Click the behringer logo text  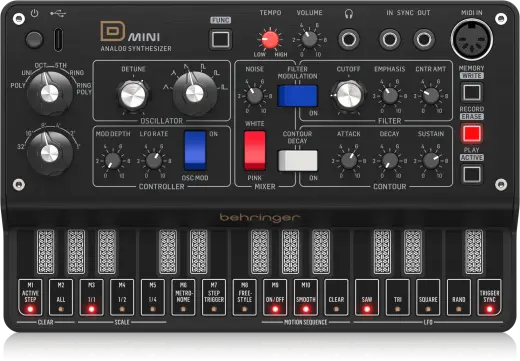[260, 218]
